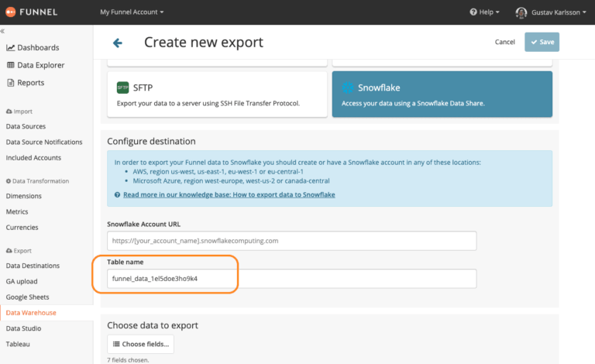Click the Help question mark icon

coord(473,12)
